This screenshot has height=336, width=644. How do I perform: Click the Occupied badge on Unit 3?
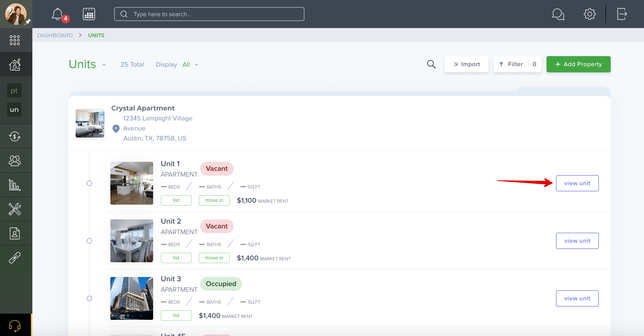click(x=221, y=284)
